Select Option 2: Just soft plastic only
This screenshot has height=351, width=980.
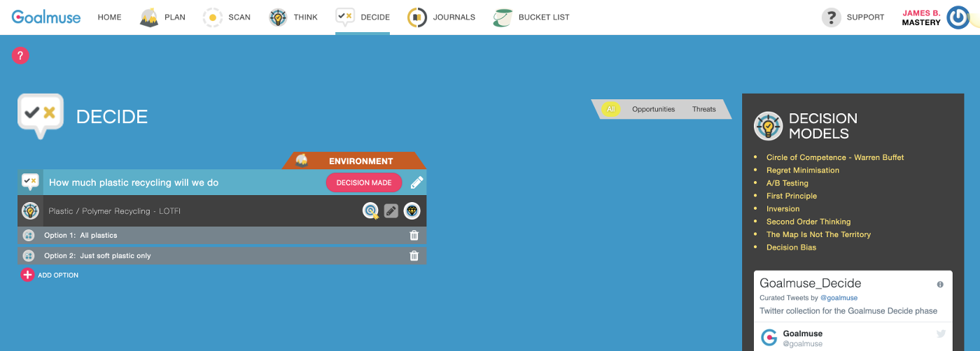97,256
